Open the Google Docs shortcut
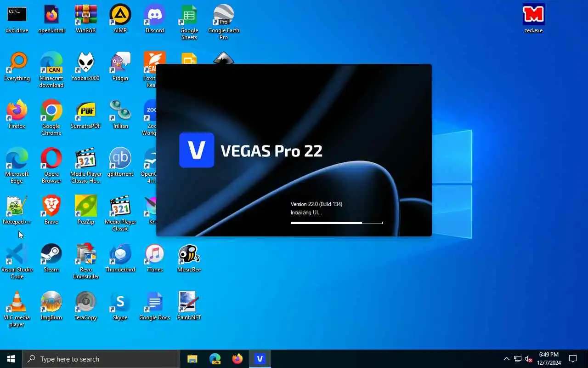The height and width of the screenshot is (368, 588). tap(155, 306)
